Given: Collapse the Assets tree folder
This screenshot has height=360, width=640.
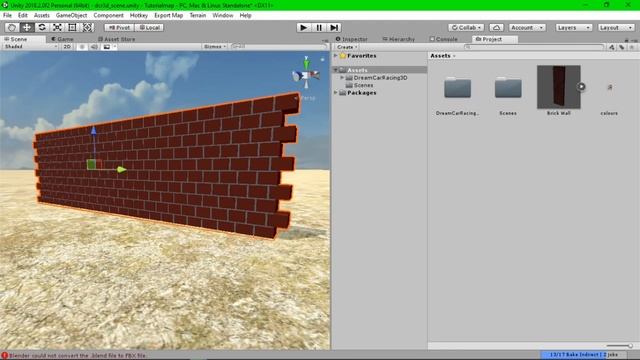Looking at the screenshot, I should tap(336, 70).
